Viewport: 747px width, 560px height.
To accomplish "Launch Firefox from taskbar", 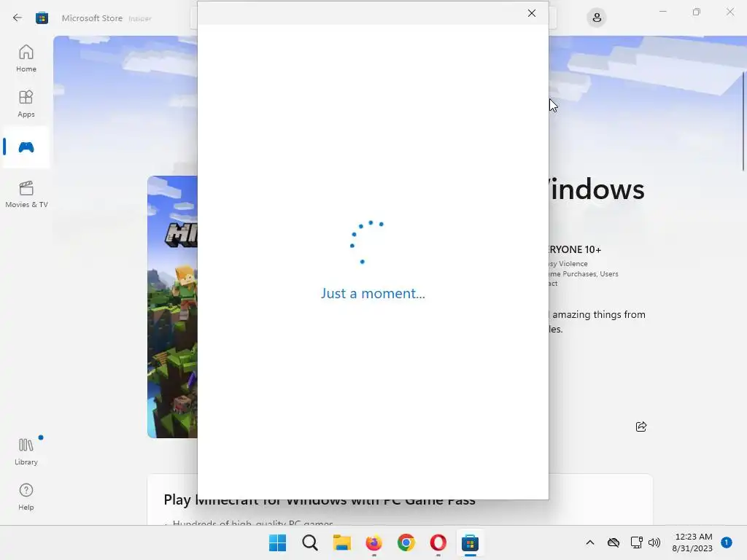I will (x=374, y=542).
